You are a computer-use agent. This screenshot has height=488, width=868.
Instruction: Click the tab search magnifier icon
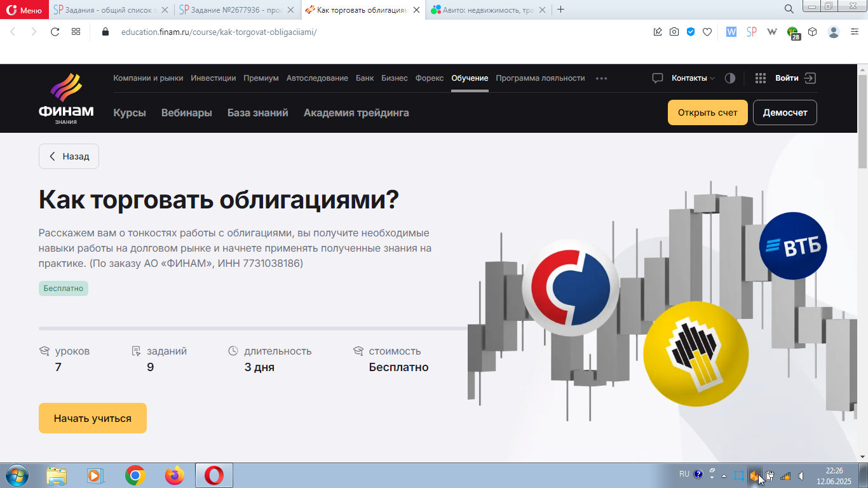[x=789, y=9]
